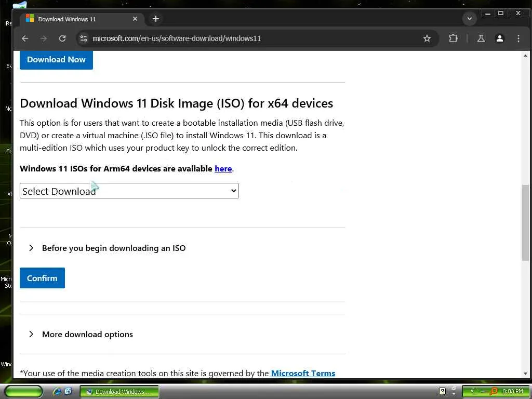Open the Extensions puzzle icon

[453, 38]
